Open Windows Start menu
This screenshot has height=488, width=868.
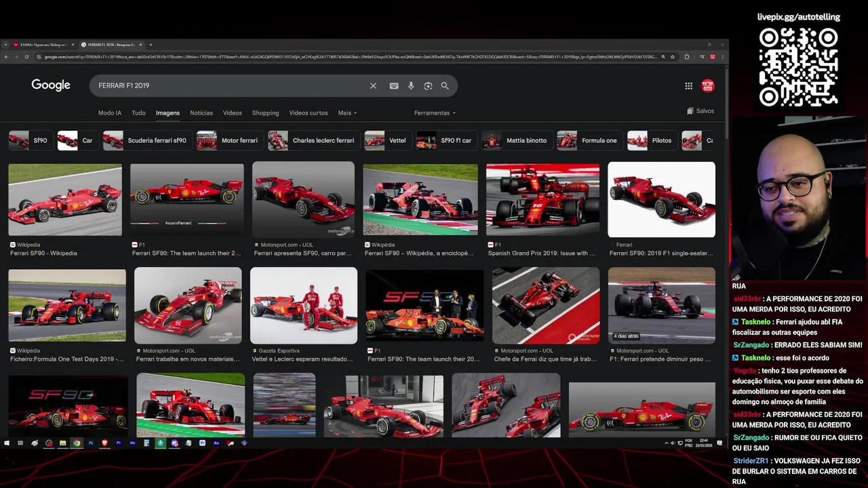7,443
